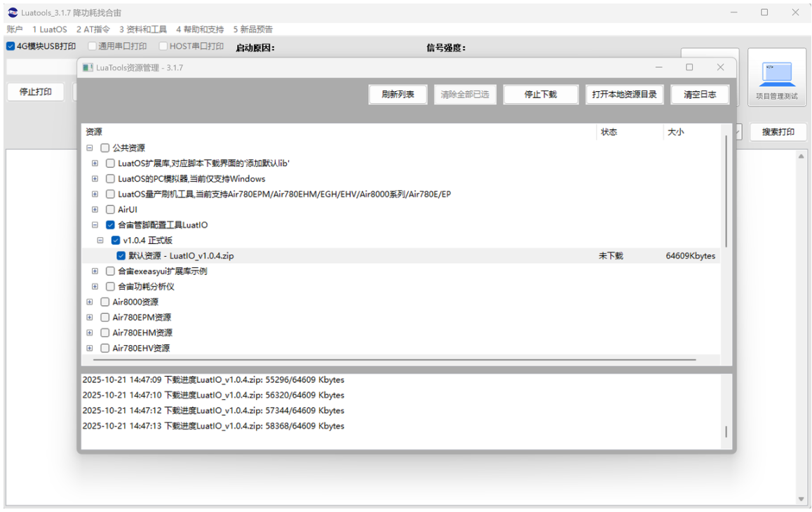Uncheck 默认资源 LuatIO_v1.0.4.zip checkbox

point(121,255)
